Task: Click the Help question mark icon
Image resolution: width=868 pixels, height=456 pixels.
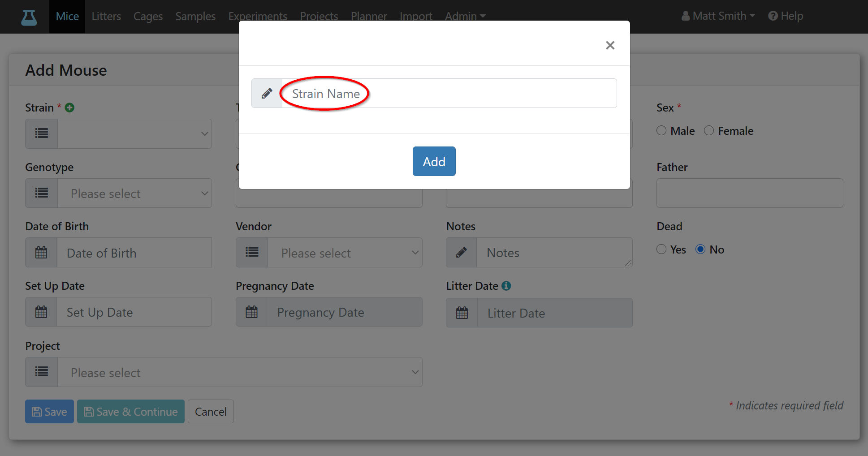Action: [773, 16]
